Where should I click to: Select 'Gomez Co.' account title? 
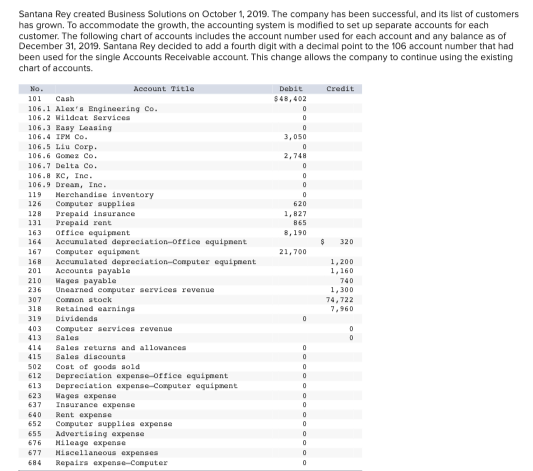tap(76, 156)
